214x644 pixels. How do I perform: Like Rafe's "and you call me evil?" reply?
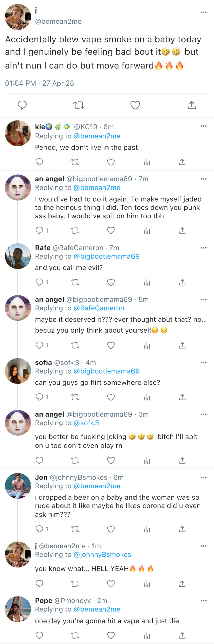coord(111,282)
